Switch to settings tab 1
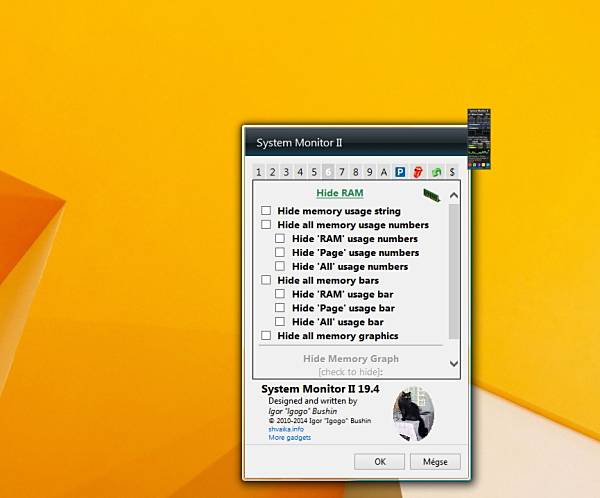The width and height of the screenshot is (600, 498). (x=259, y=172)
